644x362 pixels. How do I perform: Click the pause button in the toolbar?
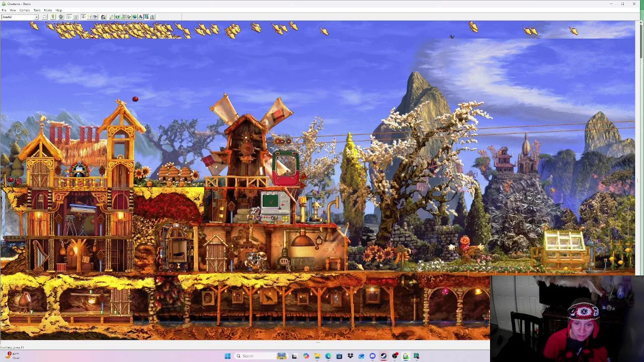pyautogui.click(x=75, y=17)
